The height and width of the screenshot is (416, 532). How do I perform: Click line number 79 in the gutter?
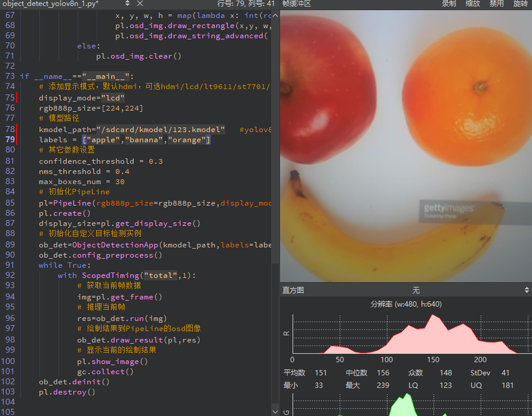[10, 140]
